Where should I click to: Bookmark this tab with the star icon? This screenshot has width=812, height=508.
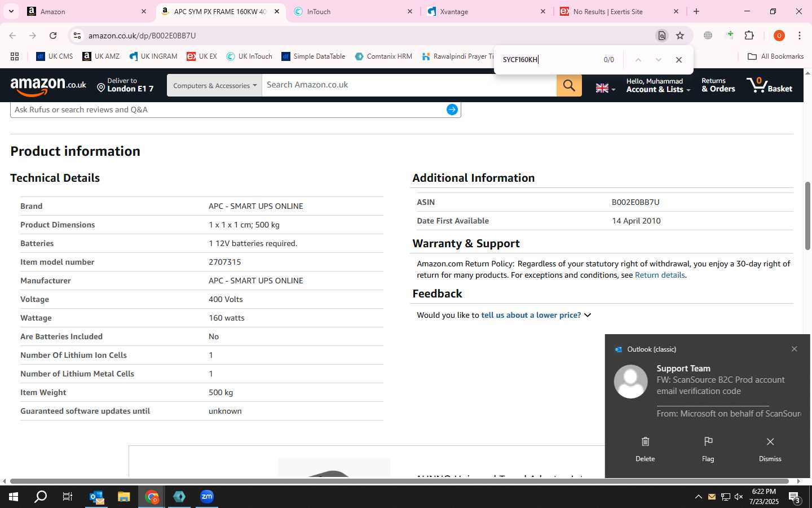pos(680,36)
